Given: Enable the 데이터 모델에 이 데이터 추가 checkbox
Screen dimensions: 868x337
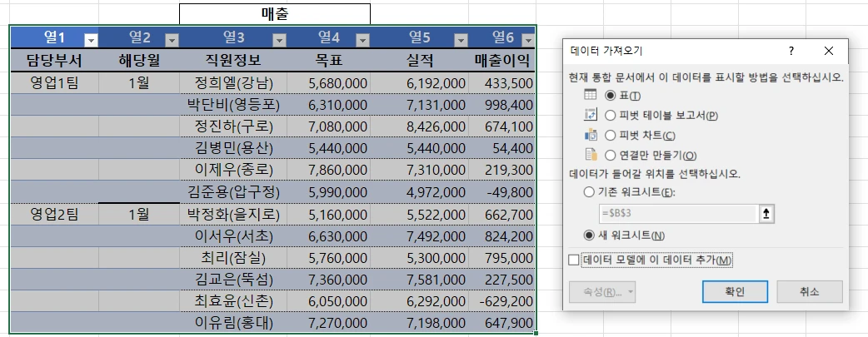Looking at the screenshot, I should click(x=574, y=260).
